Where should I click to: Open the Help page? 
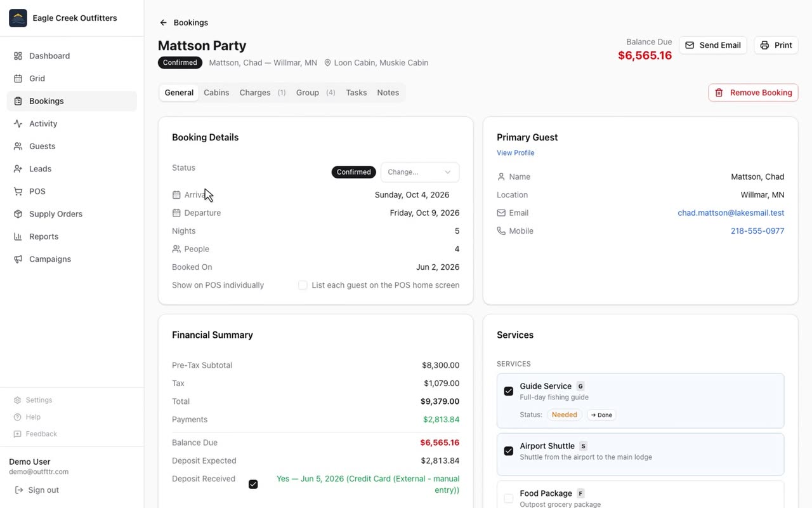click(27, 417)
